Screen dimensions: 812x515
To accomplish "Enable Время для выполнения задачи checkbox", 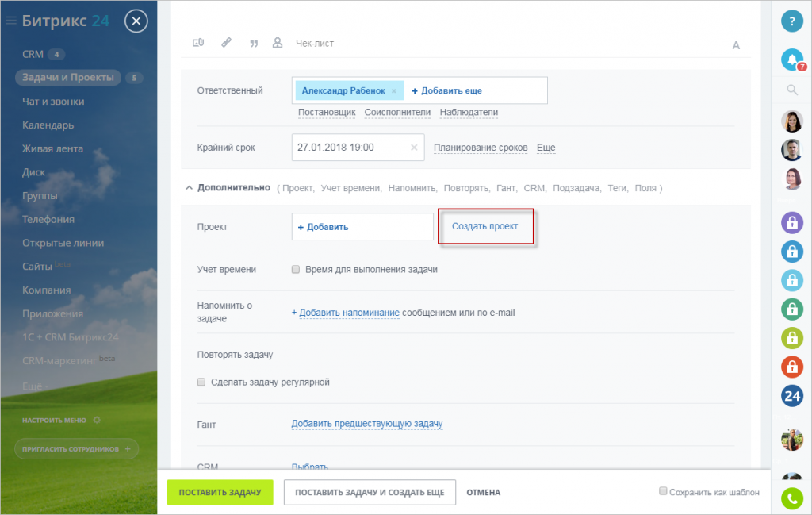I will pyautogui.click(x=295, y=270).
